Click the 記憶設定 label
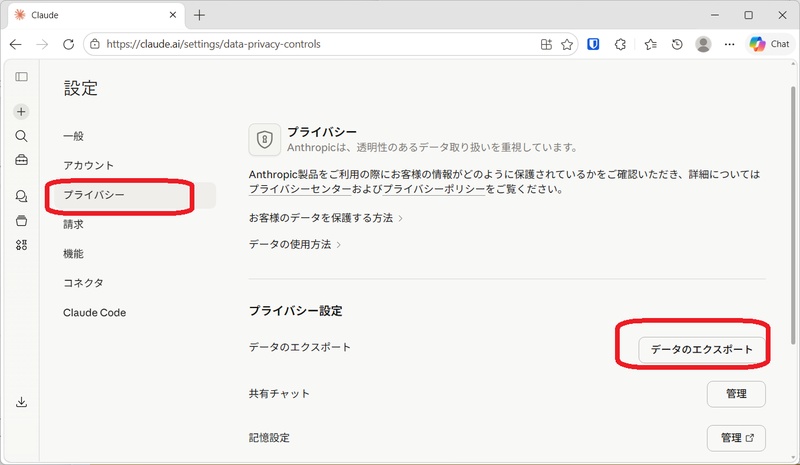 click(269, 438)
